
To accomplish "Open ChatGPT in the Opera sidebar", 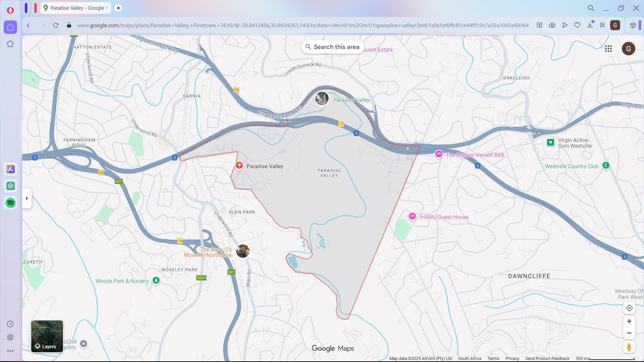I will (10, 186).
